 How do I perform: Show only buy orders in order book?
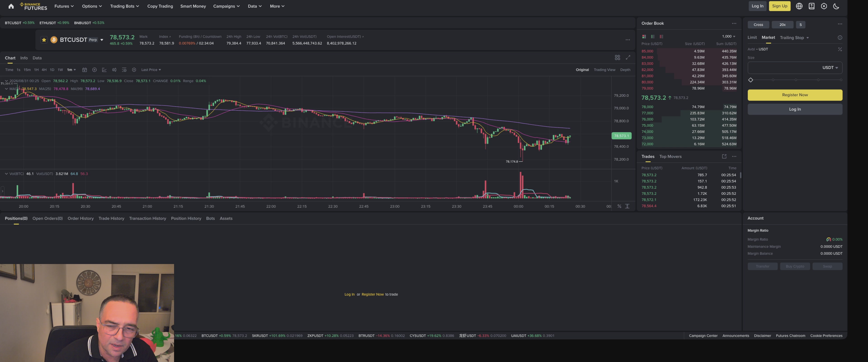pyautogui.click(x=653, y=36)
